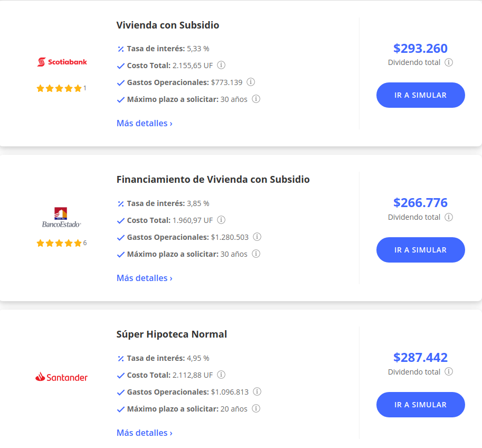Click info icon beside $266.776 Dividendo total

pyautogui.click(x=449, y=217)
